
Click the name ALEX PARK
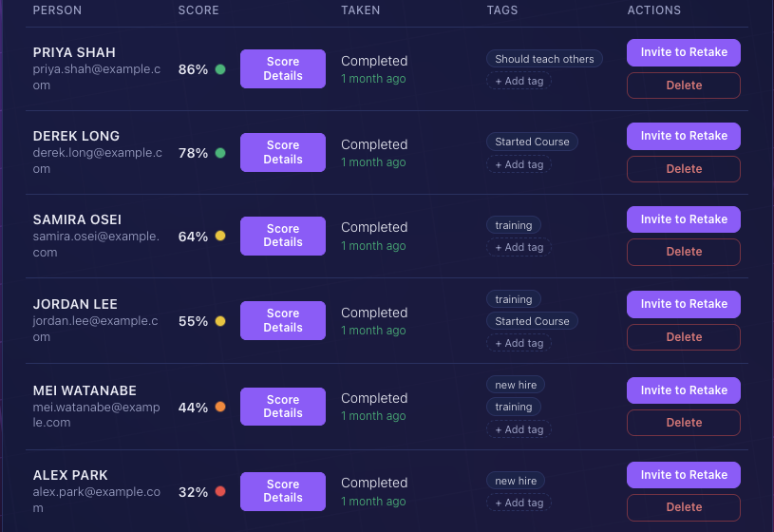tap(70, 475)
